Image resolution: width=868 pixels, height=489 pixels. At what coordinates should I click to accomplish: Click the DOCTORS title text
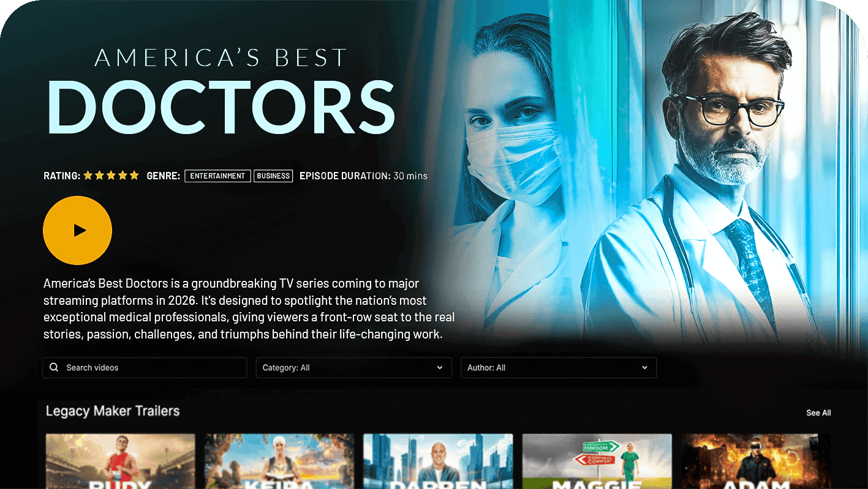click(x=221, y=106)
